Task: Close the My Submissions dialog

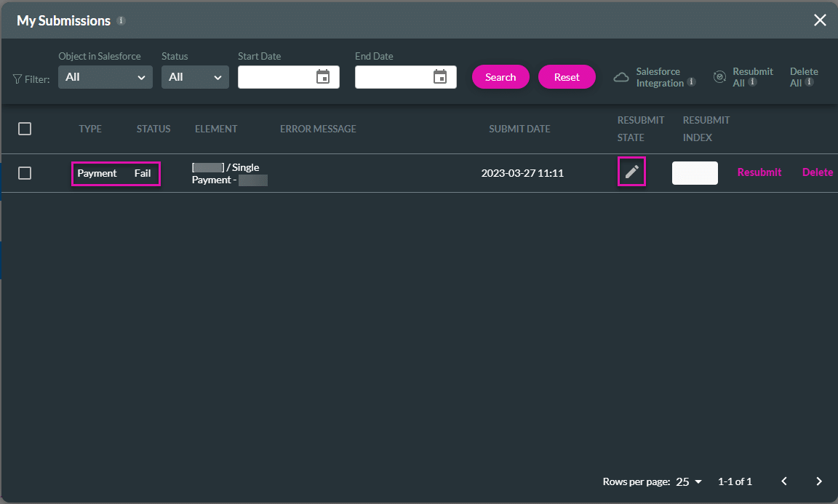Action: pyautogui.click(x=820, y=20)
